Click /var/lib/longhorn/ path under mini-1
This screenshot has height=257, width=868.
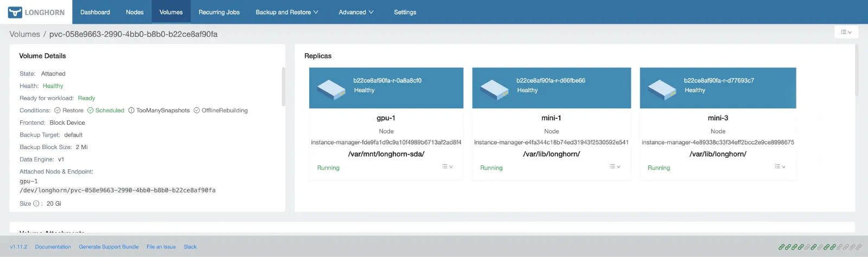point(551,154)
